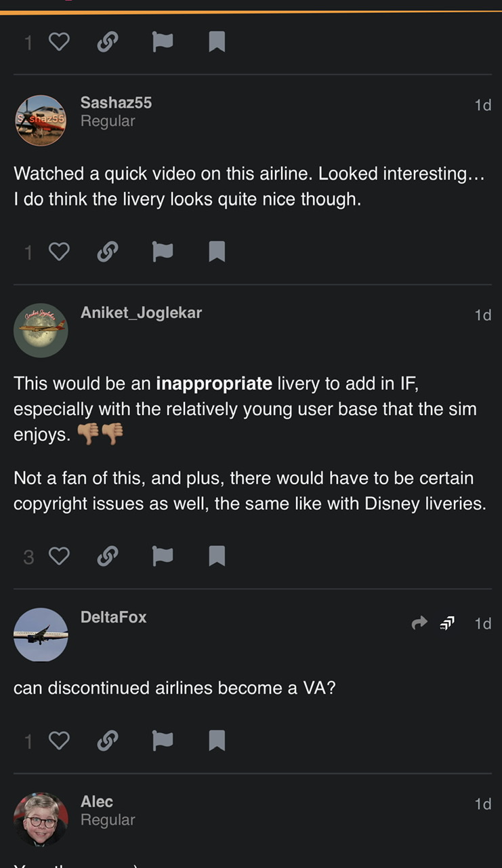Flag DeltaFox's post
Image resolution: width=502 pixels, height=868 pixels.
pyautogui.click(x=162, y=741)
